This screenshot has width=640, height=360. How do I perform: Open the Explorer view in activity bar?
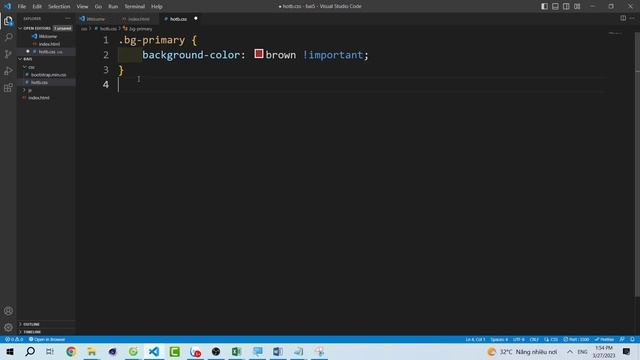coord(8,21)
